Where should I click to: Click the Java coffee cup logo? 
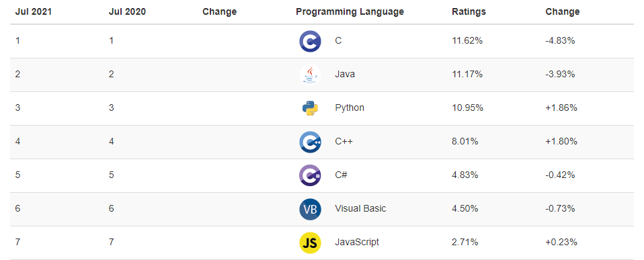(x=310, y=75)
